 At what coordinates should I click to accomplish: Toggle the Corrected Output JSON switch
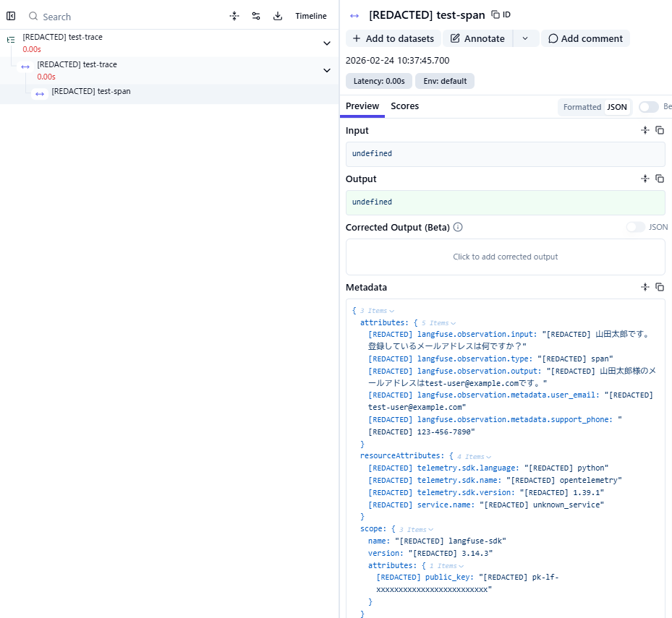(x=635, y=227)
